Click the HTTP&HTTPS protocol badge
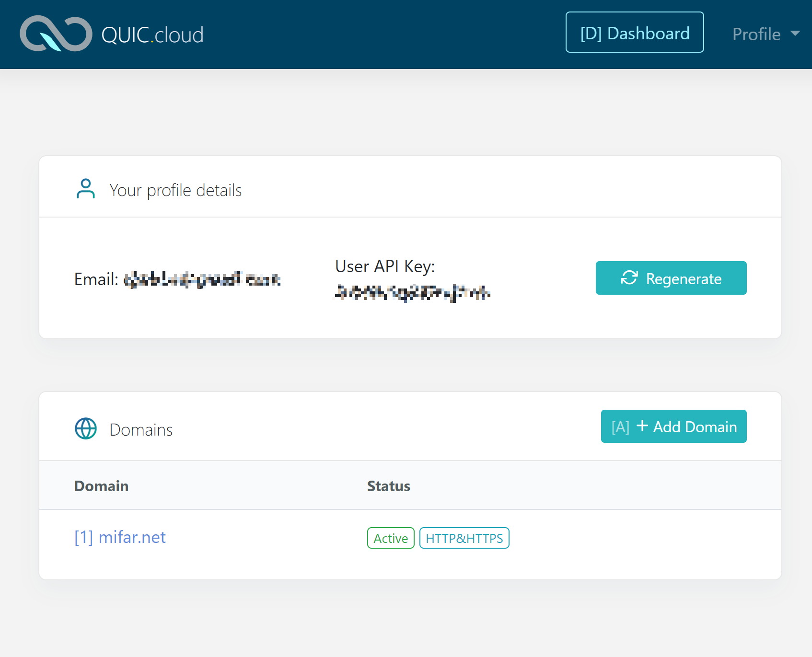812x657 pixels. pos(464,538)
